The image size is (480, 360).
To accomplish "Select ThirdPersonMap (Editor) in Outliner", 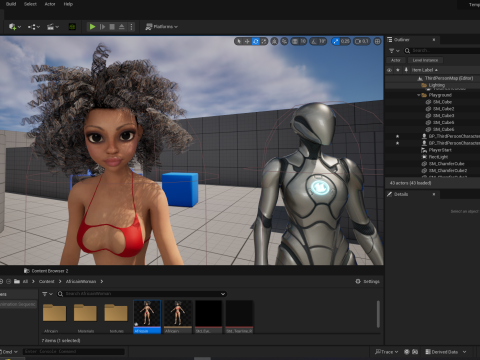I will (449, 78).
